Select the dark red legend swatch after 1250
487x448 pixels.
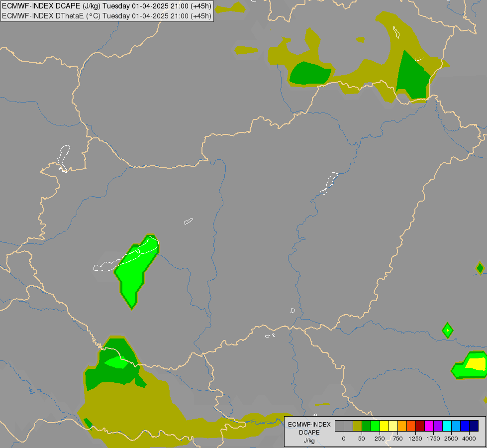click(420, 426)
